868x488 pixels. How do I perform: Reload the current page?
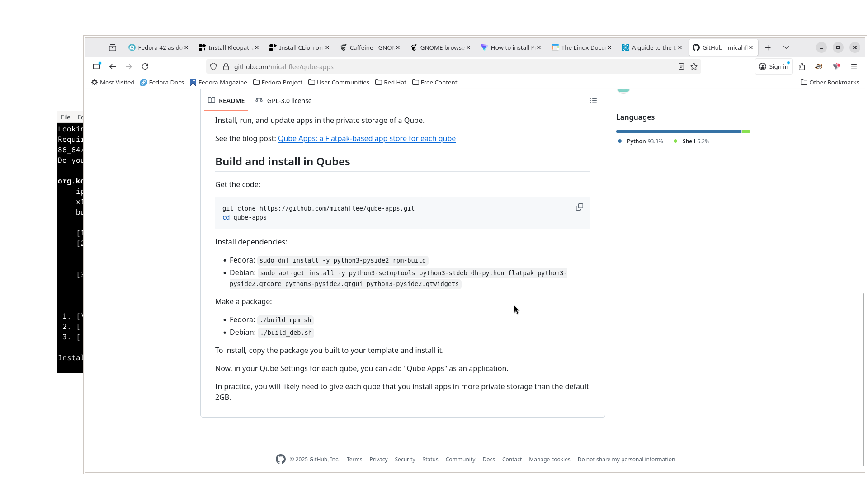tap(145, 66)
